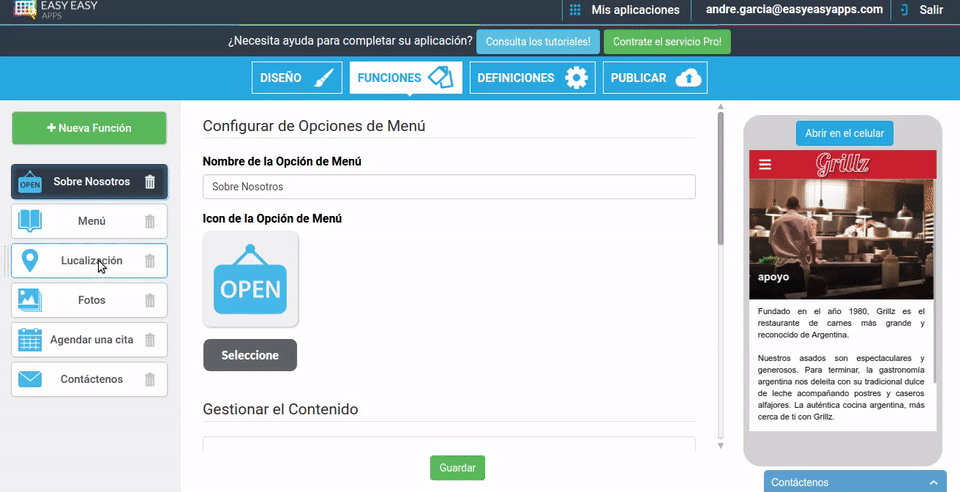
Task: Click the phone preview scrollbar
Action: point(935,281)
